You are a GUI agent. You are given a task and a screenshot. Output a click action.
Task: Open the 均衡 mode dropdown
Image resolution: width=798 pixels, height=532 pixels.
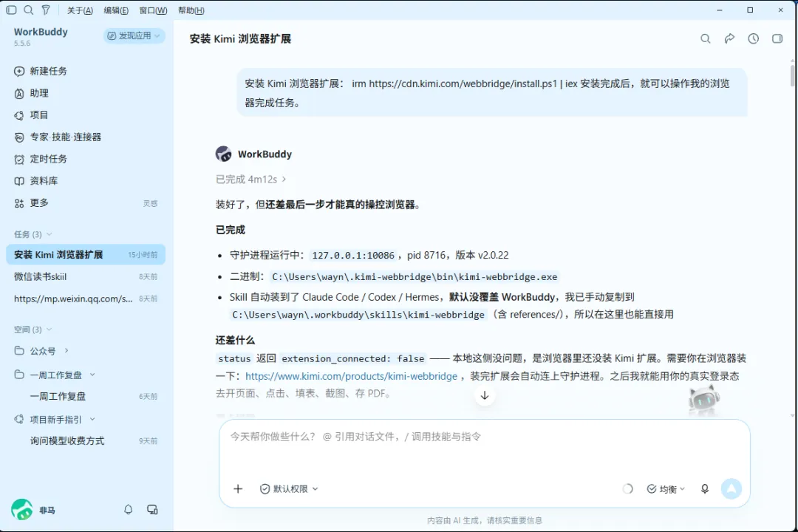pyautogui.click(x=666, y=488)
